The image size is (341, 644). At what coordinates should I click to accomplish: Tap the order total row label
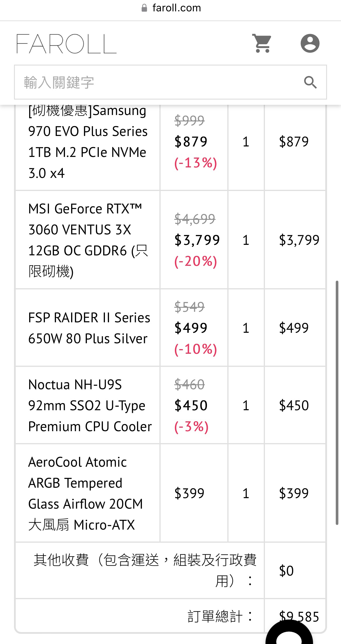tap(220, 616)
